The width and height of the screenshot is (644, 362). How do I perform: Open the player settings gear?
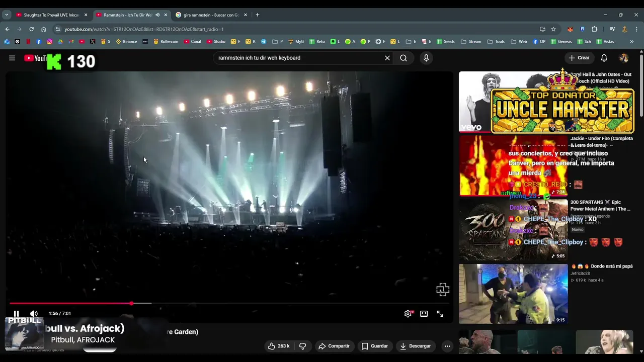(x=408, y=314)
